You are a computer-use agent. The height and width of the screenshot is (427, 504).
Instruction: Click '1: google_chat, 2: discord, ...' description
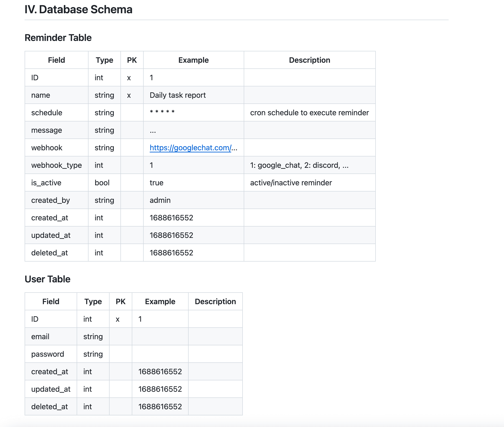coord(299,165)
